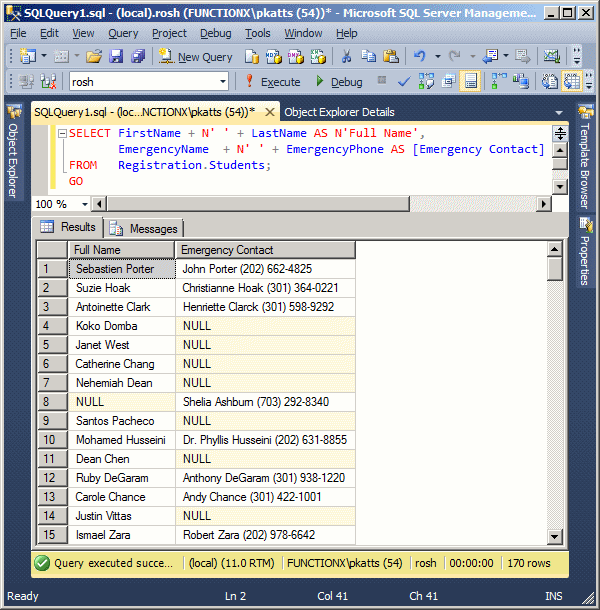The height and width of the screenshot is (610, 600).
Task: Close the SQLQuery1.sql tab
Action: pyautogui.click(x=270, y=112)
